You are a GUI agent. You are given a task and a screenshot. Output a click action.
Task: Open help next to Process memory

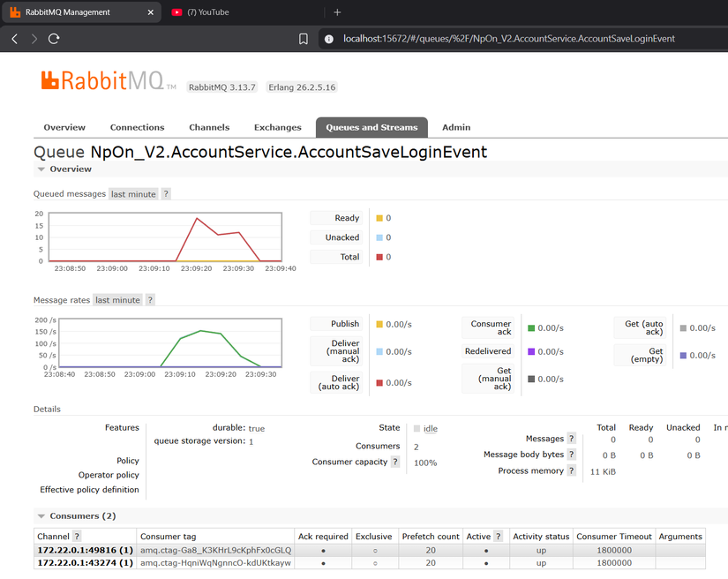click(x=572, y=470)
